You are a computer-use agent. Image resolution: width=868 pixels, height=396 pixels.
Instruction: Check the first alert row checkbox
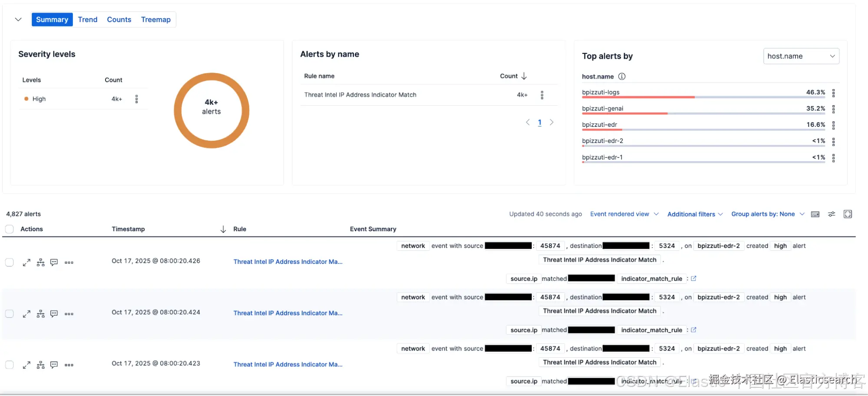click(10, 263)
